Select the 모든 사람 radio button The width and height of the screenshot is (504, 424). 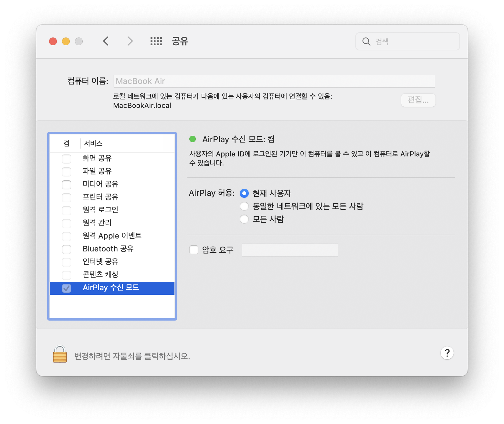(x=244, y=219)
